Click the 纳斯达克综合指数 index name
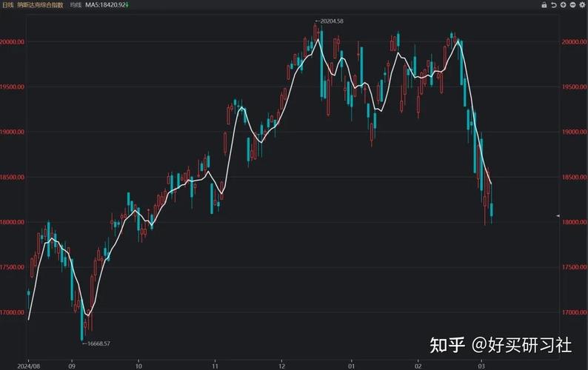Screen dimensions: 588x370 click(x=41, y=5)
